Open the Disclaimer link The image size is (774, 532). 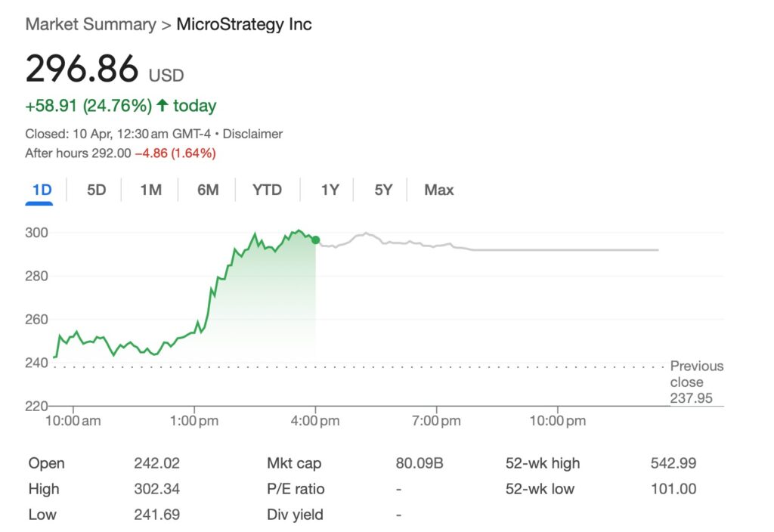pyautogui.click(x=256, y=133)
